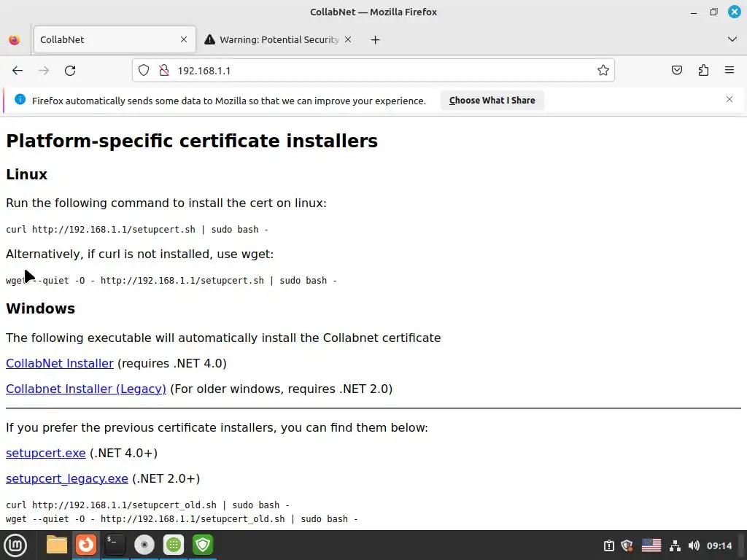Open the Firefox hamburger application menu
The height and width of the screenshot is (560, 747).
click(x=729, y=71)
